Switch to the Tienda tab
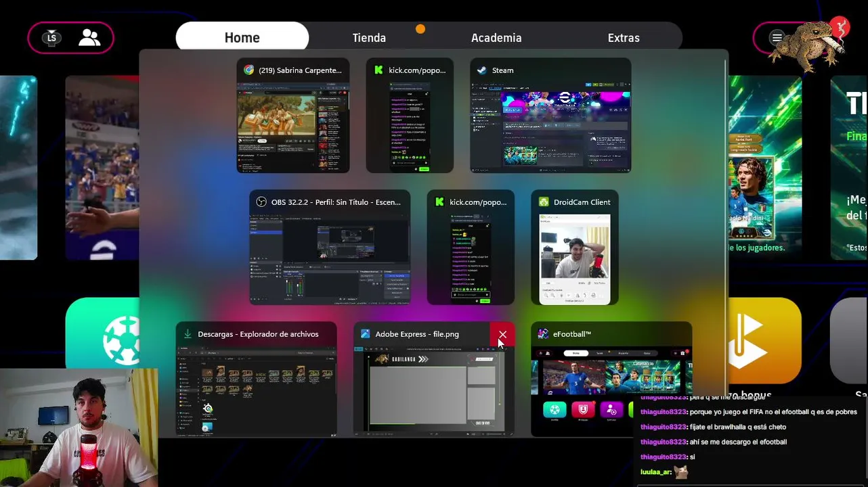 369,38
